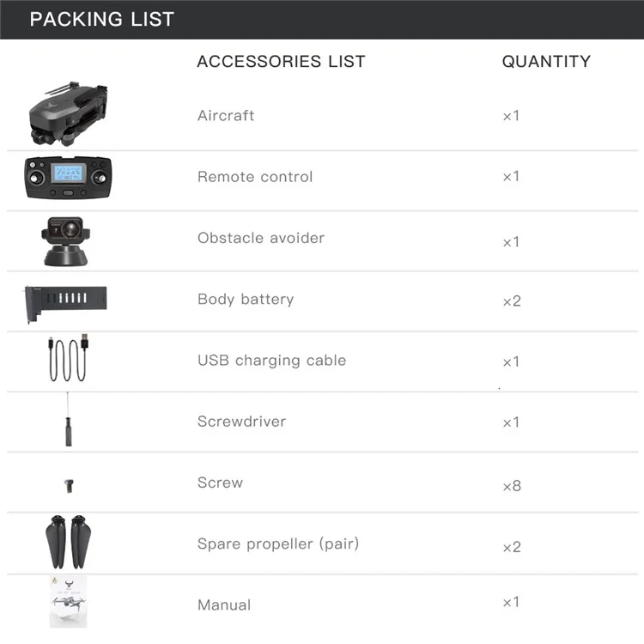Click the Body battery ×2 quantity
Image resolution: width=644 pixels, height=644 pixels.
512,301
